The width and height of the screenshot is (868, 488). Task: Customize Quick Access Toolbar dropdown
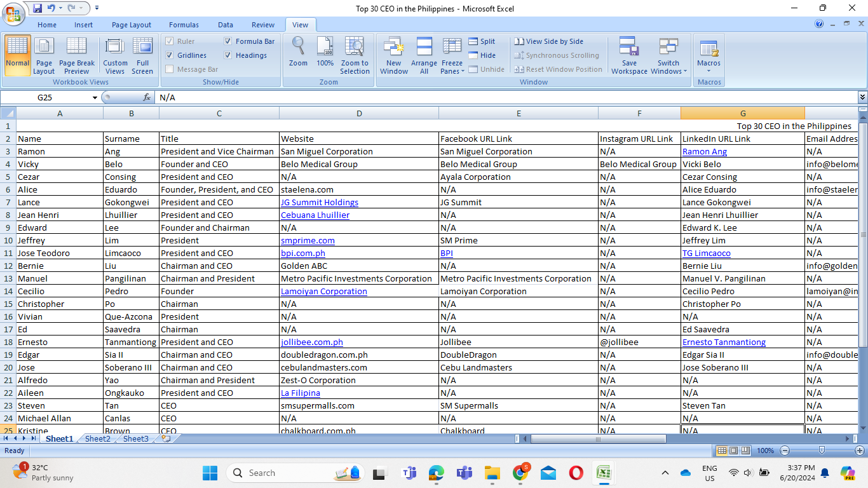coord(97,8)
